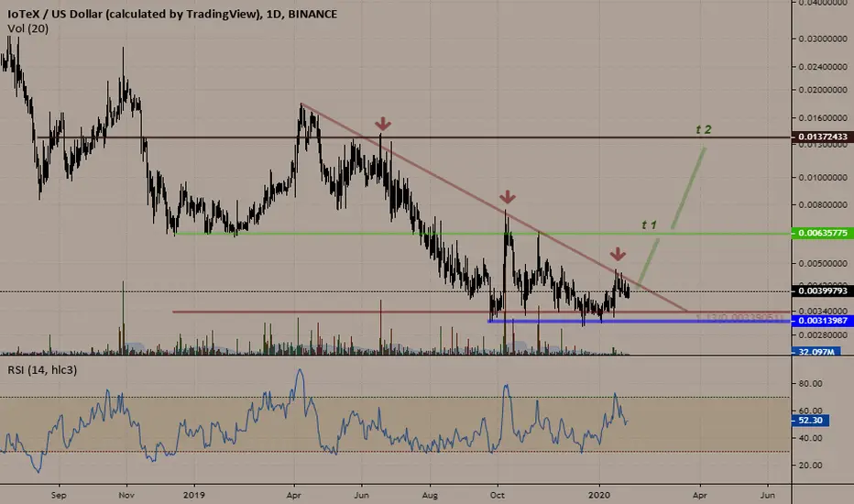Screen dimensions: 854x504
Task: Click the 2020 label on time axis
Action: pyautogui.click(x=599, y=495)
